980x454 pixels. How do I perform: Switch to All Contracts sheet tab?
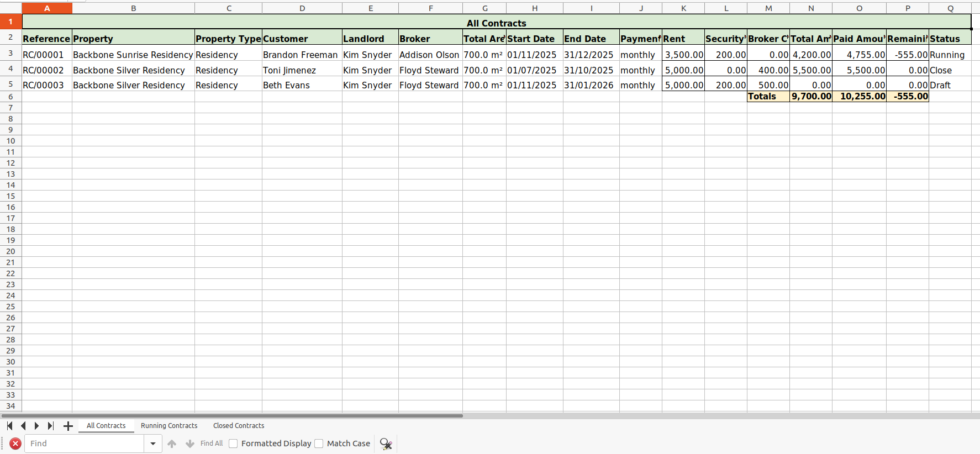point(106,426)
